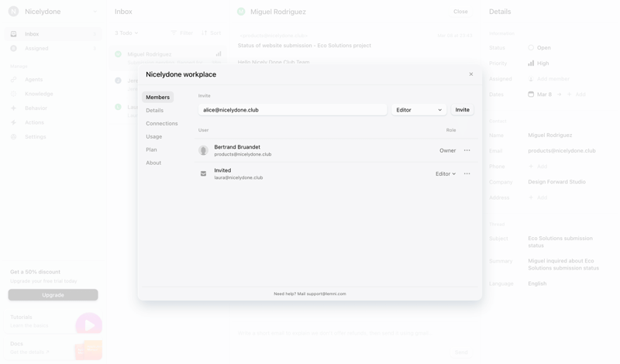Click the Sort button in Inbox

pos(211,33)
